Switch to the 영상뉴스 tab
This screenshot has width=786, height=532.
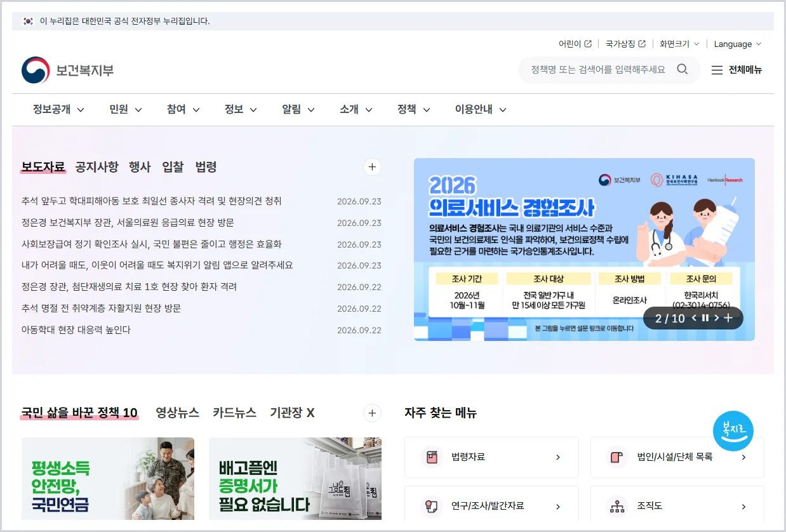point(178,413)
